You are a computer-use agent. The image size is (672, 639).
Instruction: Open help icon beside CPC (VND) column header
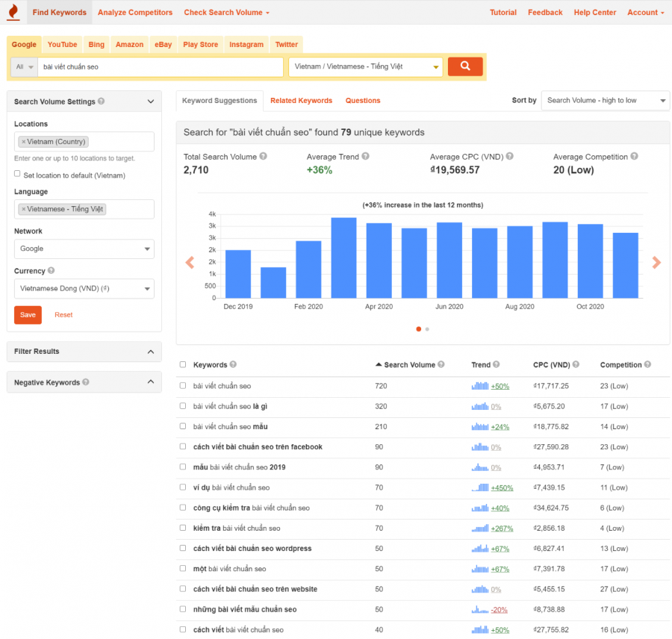pos(576,364)
